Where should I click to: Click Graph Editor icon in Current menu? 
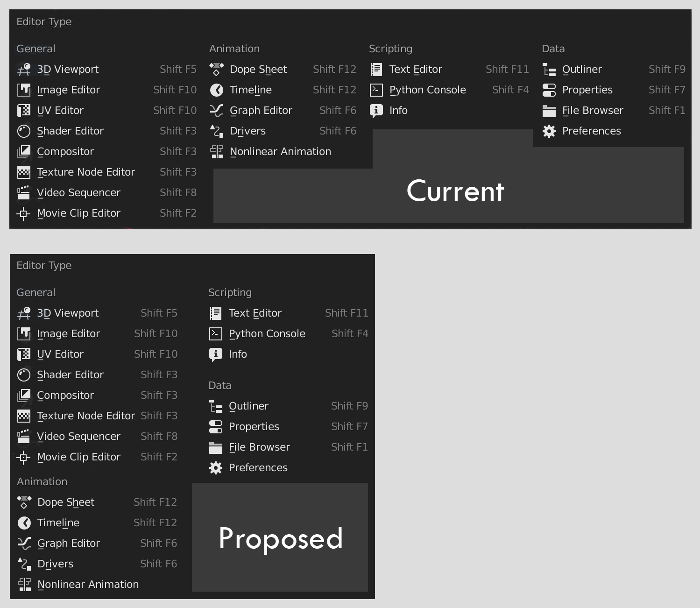217,111
